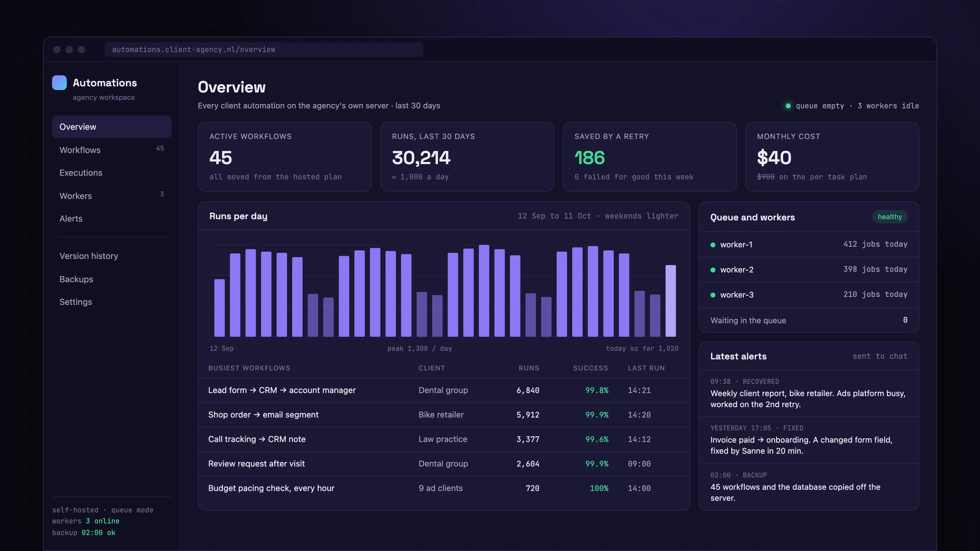980x551 pixels.
Task: Click the worker-1 row
Action: click(x=809, y=245)
